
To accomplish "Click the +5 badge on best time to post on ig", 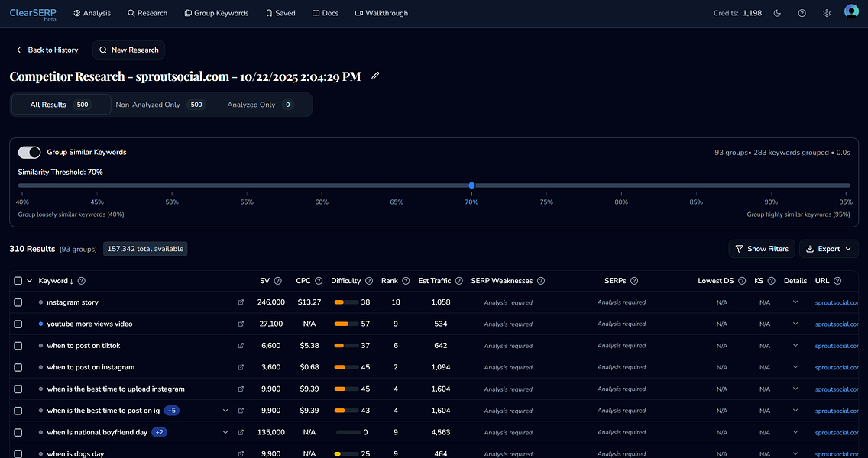I will point(172,411).
